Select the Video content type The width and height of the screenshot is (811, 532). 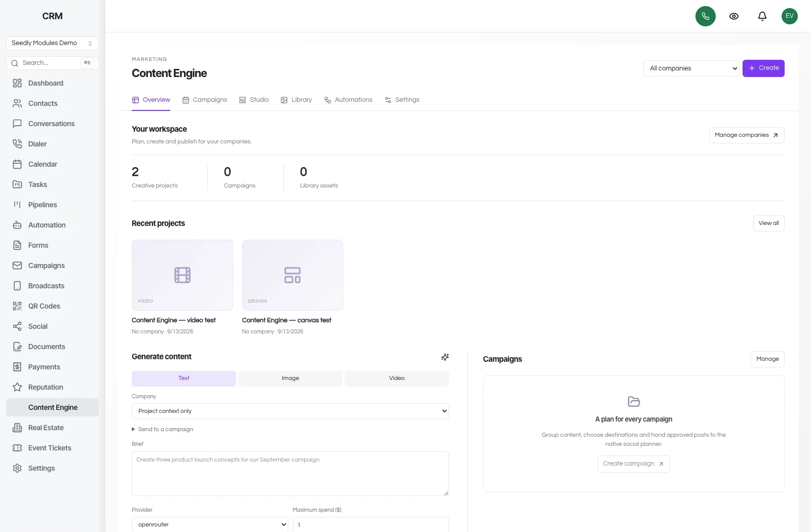397,378
